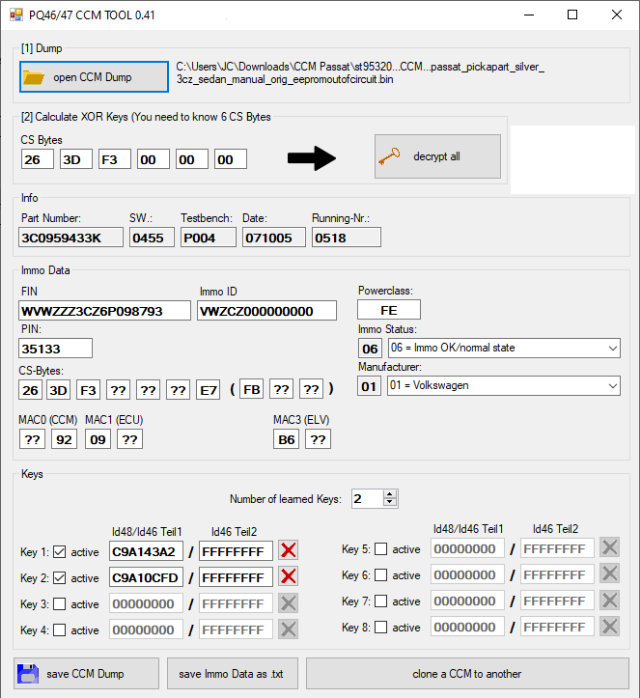Image resolution: width=640 pixels, height=698 pixels.
Task: Click gray X icon for Key 5
Action: 610,548
